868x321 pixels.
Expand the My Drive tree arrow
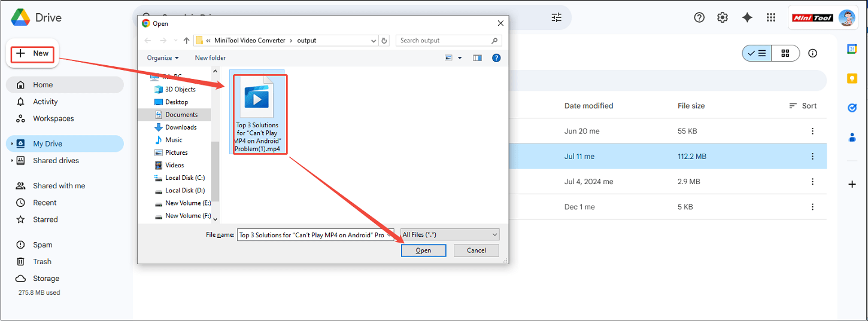pos(12,144)
